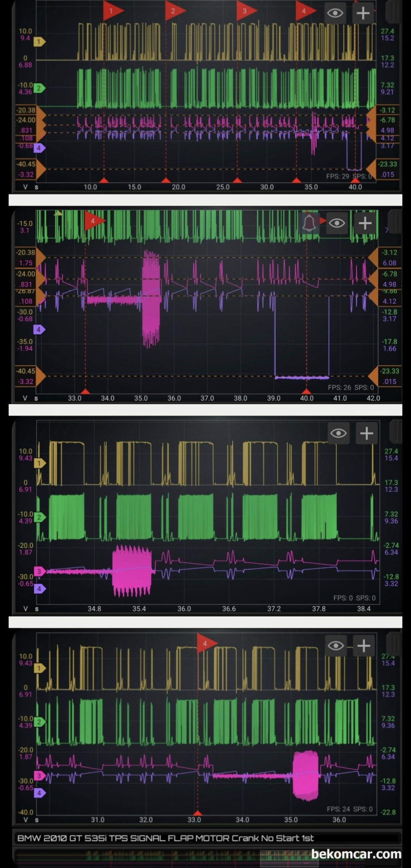This screenshot has height=868, width=411.
Task: Click the plus icon in the 33.0–42.0 s plot
Action: (365, 223)
